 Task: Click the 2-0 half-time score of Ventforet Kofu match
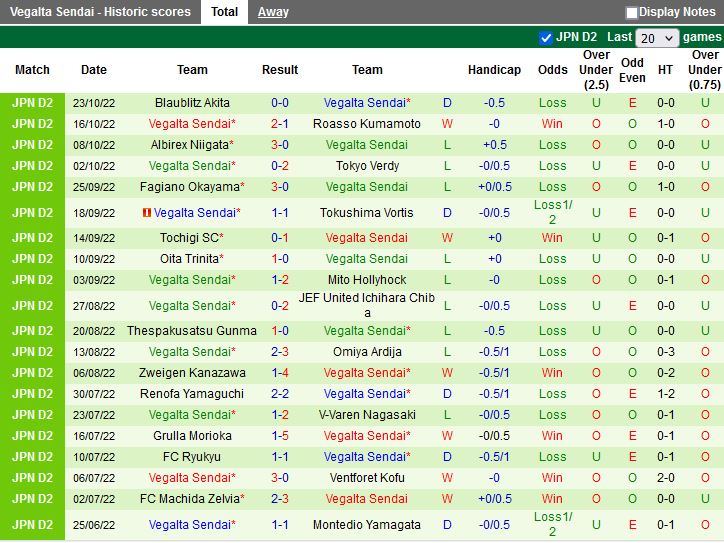pyautogui.click(x=665, y=477)
